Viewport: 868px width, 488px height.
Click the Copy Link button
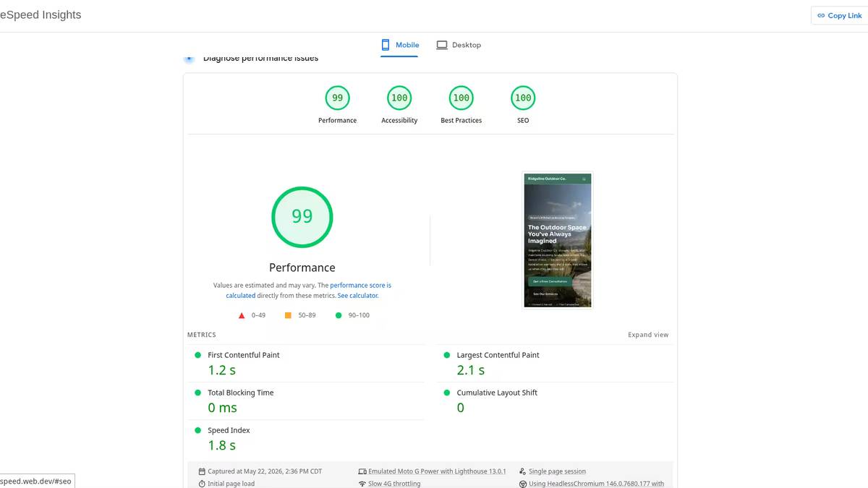pos(839,15)
